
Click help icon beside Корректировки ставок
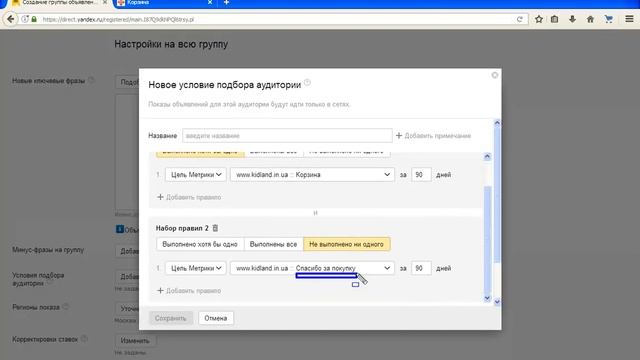coord(84,338)
